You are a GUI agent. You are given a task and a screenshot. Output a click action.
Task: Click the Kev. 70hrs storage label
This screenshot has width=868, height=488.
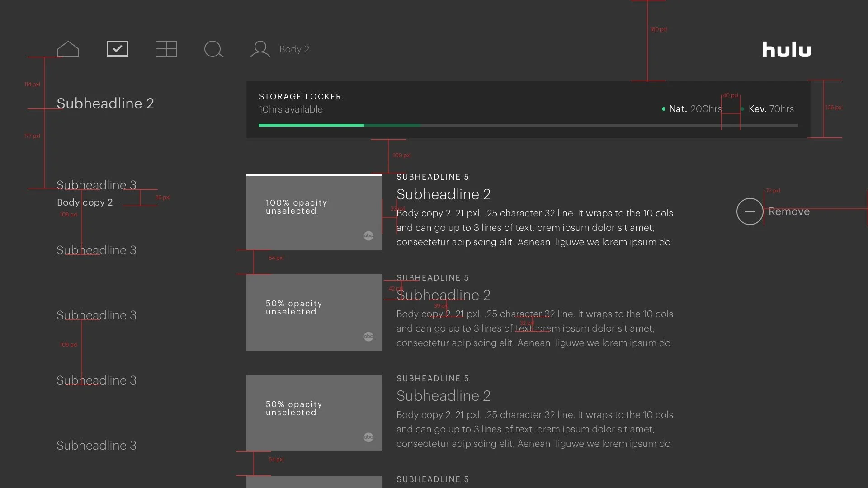(x=771, y=109)
